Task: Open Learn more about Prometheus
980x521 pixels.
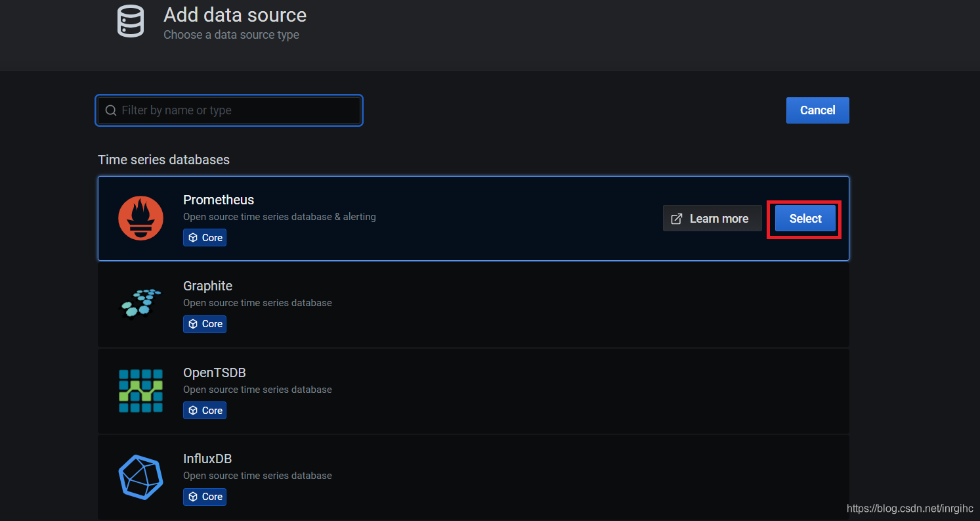Action: tap(712, 219)
